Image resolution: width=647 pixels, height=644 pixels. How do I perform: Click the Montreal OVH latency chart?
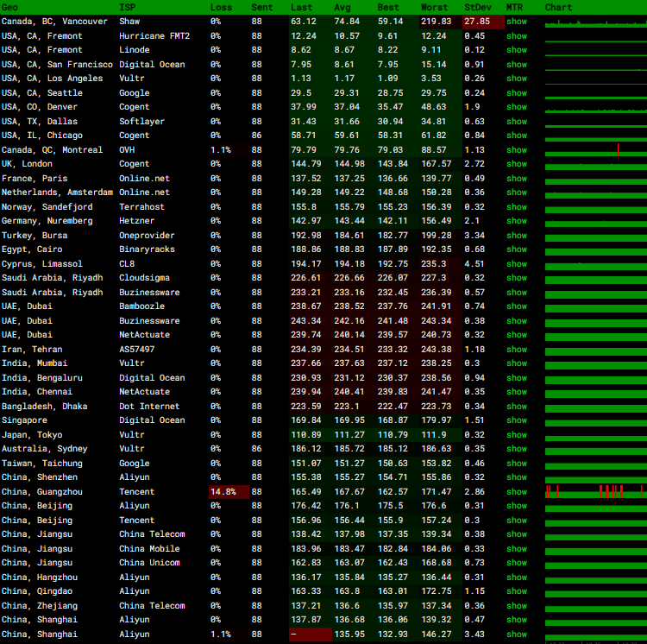click(596, 150)
